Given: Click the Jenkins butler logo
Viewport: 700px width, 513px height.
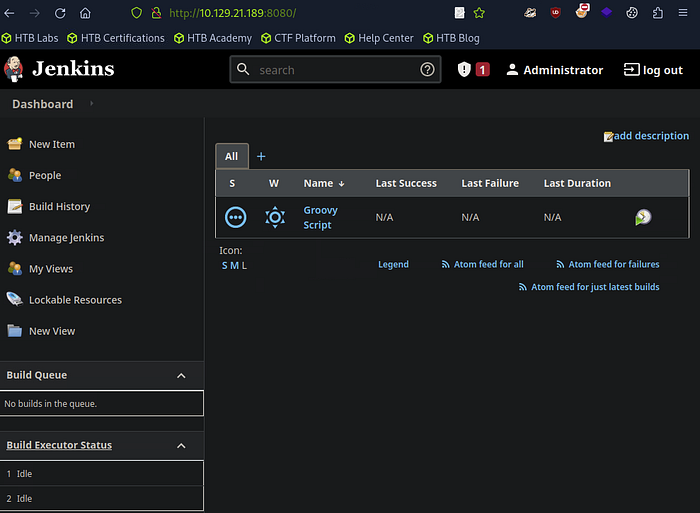Looking at the screenshot, I should tap(13, 69).
